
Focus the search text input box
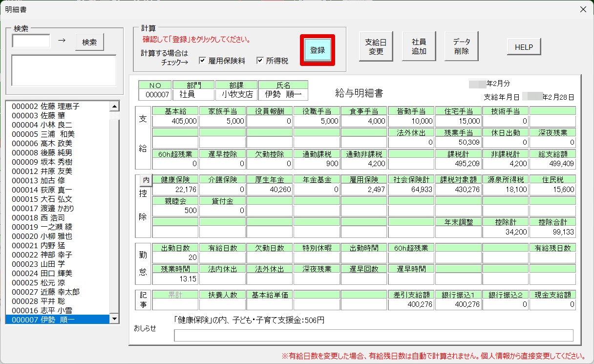click(x=31, y=41)
